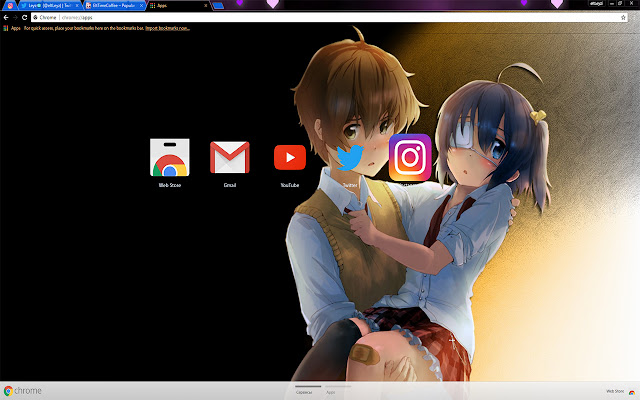Open the Instagram app icon
The image size is (640, 400).
[x=410, y=158]
